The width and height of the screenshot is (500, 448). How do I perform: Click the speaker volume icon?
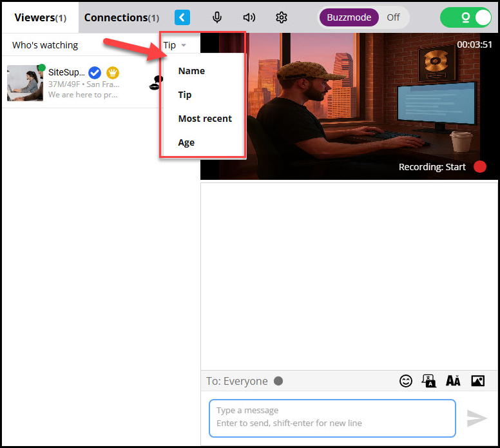(x=249, y=17)
